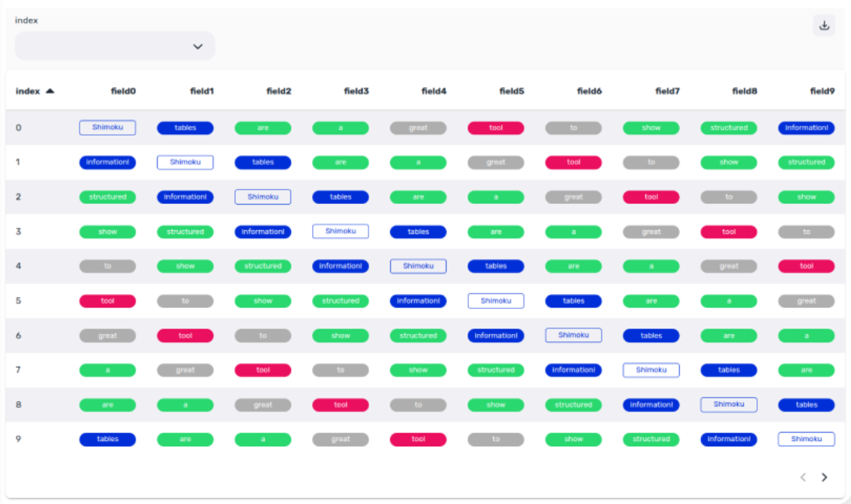Click the red "tool" tag in row 3
This screenshot has width=851, height=504.
point(729,232)
